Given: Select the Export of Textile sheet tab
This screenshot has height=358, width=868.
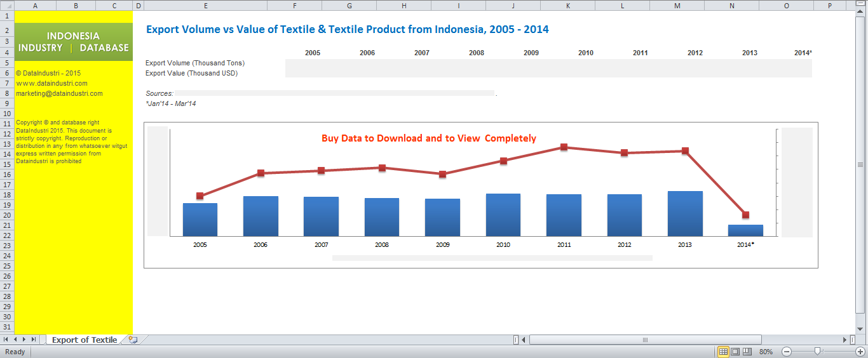Looking at the screenshot, I should (85, 340).
